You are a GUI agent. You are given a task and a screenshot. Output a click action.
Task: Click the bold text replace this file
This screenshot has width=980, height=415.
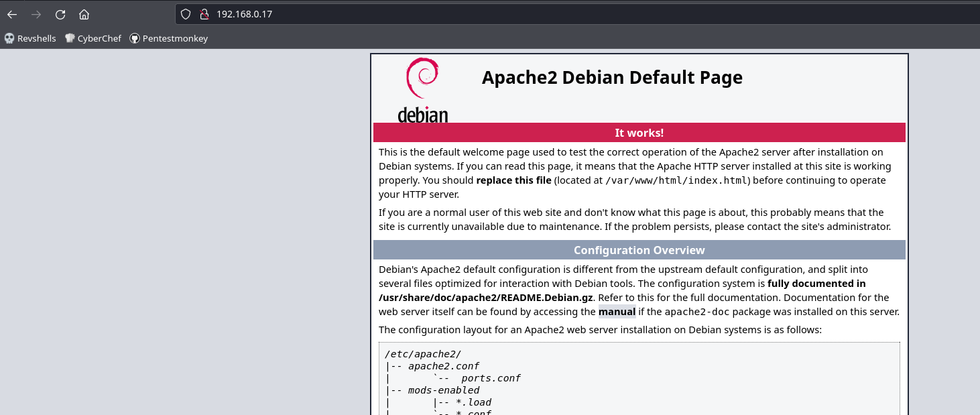(x=514, y=180)
